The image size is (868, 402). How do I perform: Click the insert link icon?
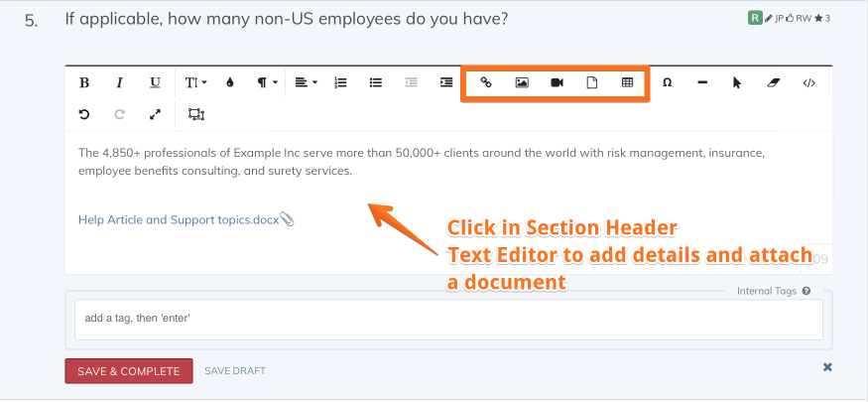tap(486, 83)
